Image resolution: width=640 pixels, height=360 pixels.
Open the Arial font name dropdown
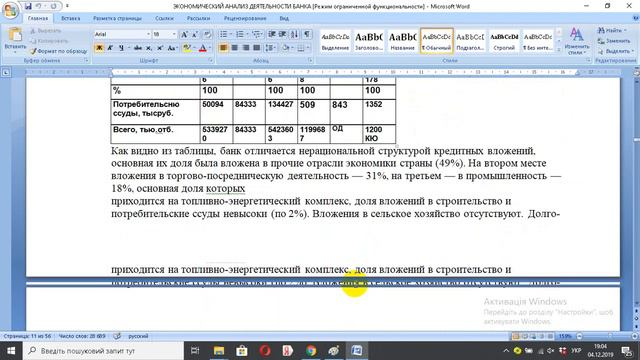(x=148, y=34)
